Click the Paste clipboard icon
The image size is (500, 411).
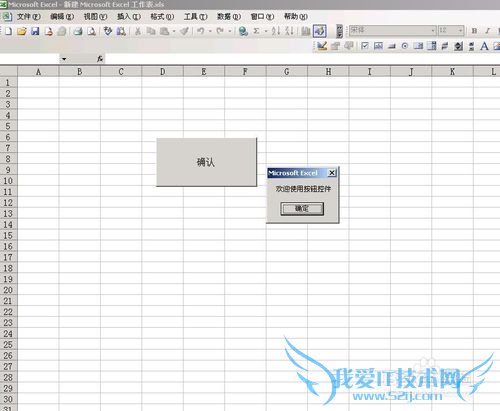click(164, 31)
